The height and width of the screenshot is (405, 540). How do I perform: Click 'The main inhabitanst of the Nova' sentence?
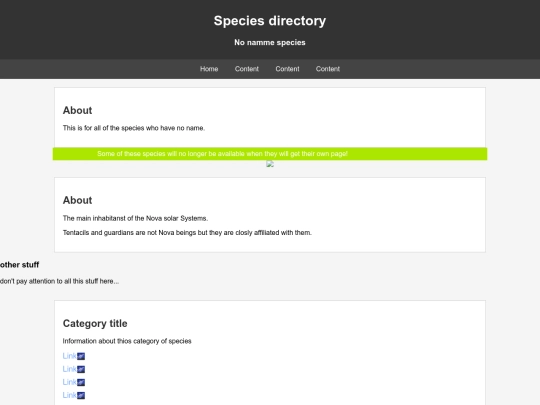point(135,218)
